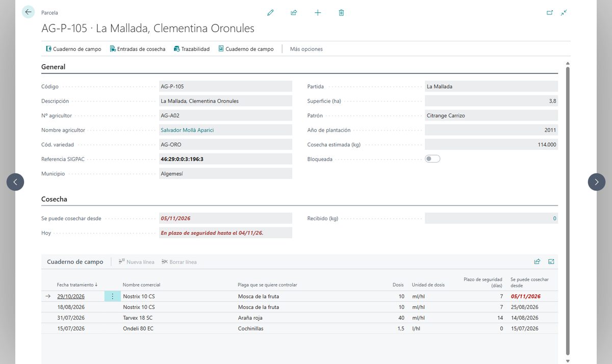Open Entradas de cosecha action

(x=138, y=49)
